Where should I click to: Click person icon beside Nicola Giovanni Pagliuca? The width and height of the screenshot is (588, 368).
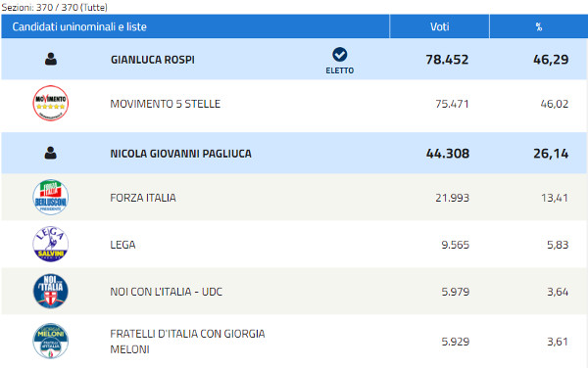51,153
